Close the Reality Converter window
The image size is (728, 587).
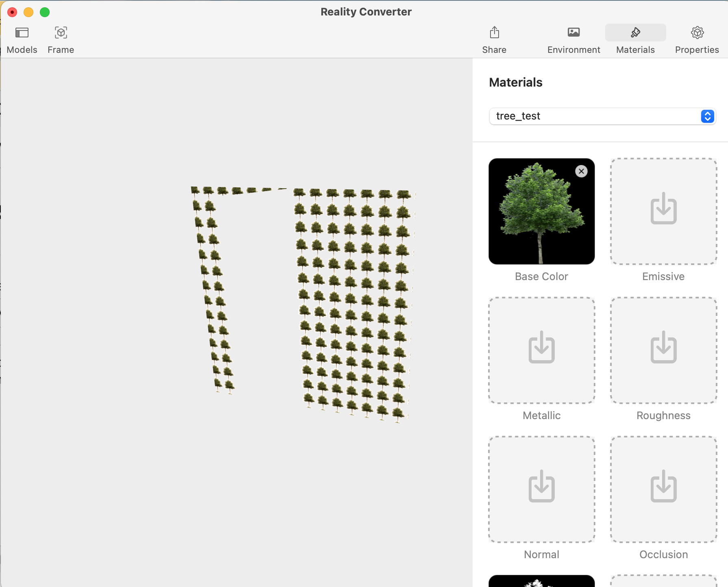12,12
